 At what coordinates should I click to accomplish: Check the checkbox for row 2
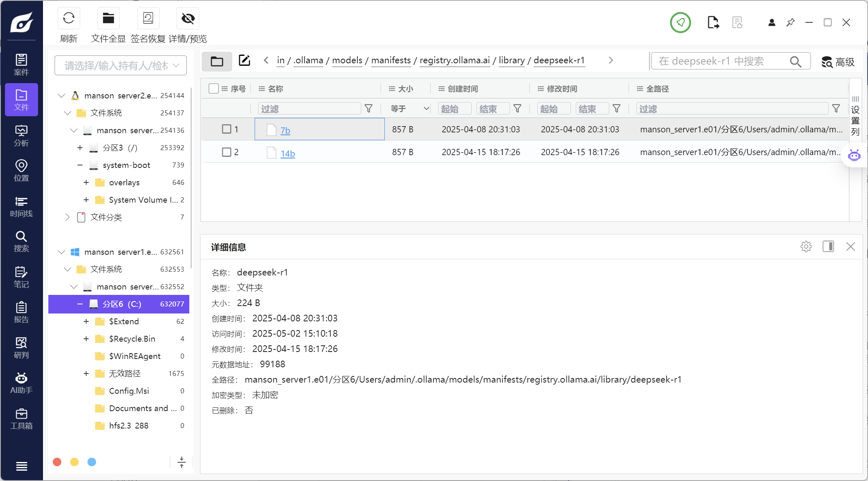coord(227,152)
